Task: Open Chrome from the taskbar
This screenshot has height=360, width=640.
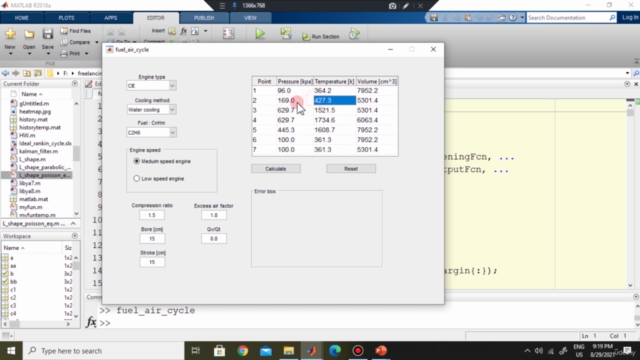Action: tap(243, 351)
